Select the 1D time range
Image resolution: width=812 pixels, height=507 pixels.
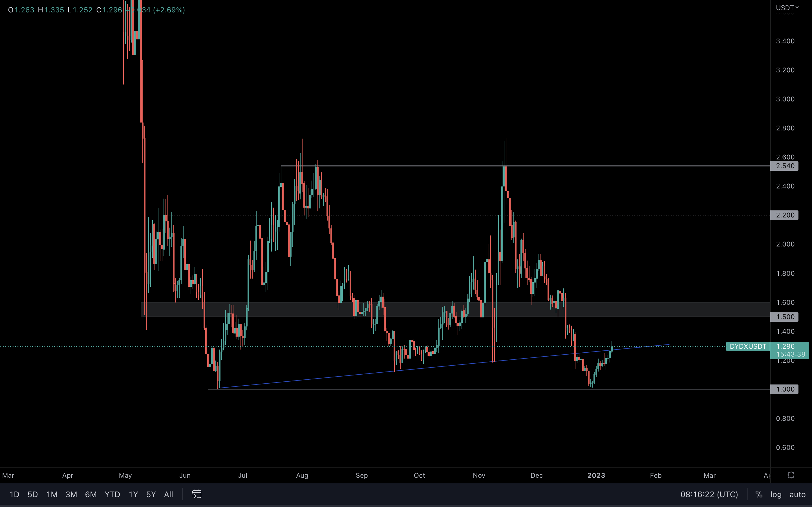coord(14,494)
